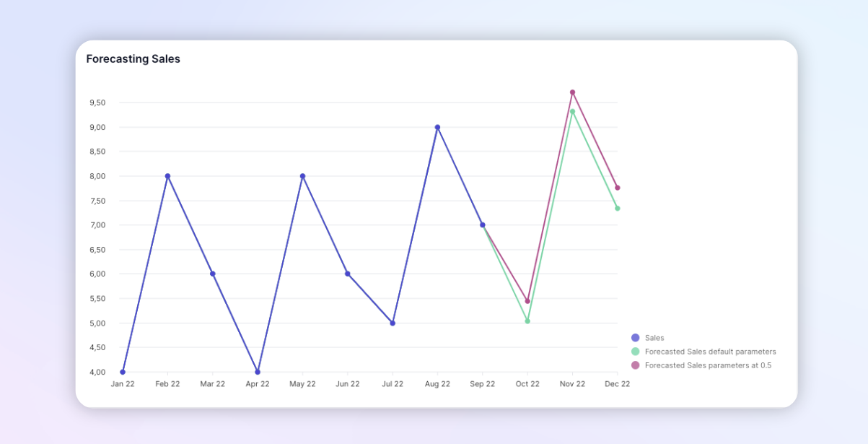The image size is (868, 444).
Task: Click the '9,00' y-axis value
Action: tap(97, 127)
